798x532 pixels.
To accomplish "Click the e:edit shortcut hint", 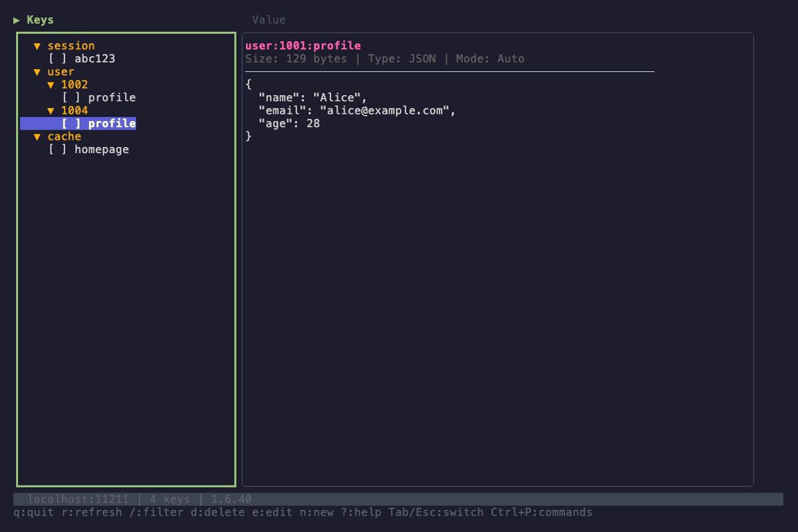I will coord(272,512).
